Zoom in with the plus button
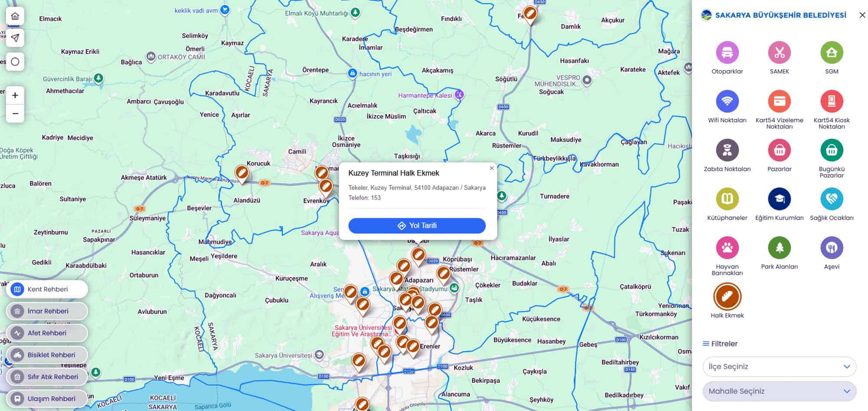 (15, 95)
